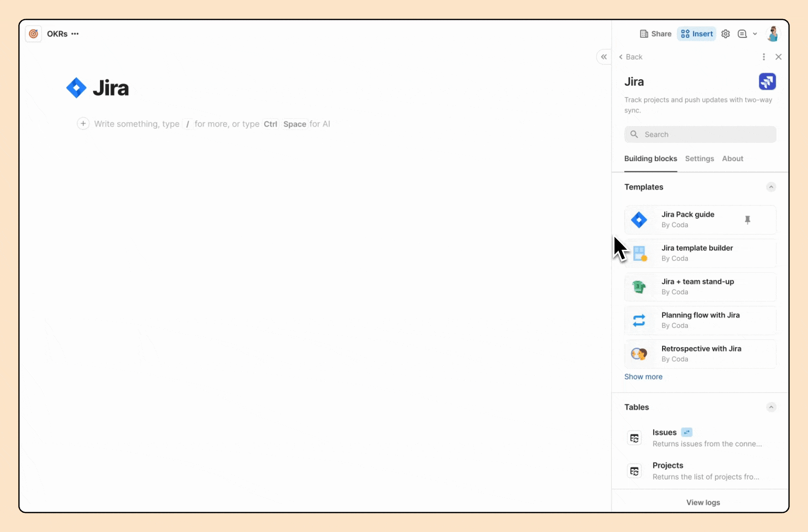Switch to the Building blocks tab
808x532 pixels.
point(650,159)
